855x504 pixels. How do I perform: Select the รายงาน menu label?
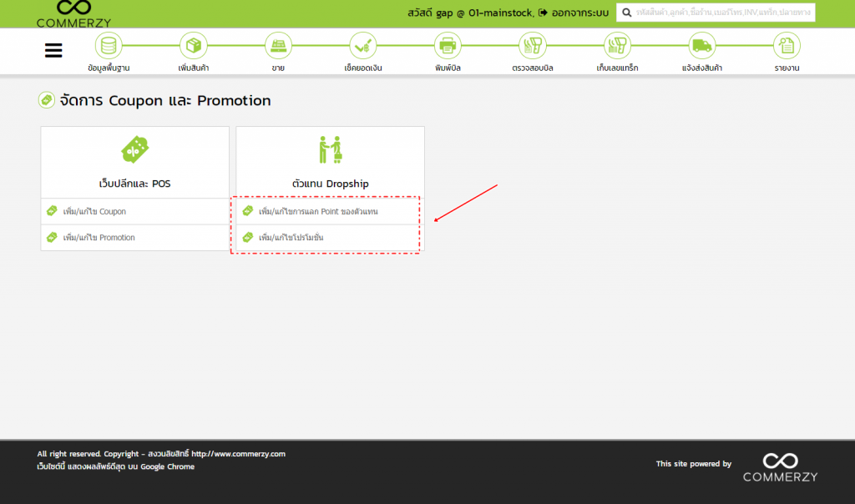pyautogui.click(x=787, y=68)
